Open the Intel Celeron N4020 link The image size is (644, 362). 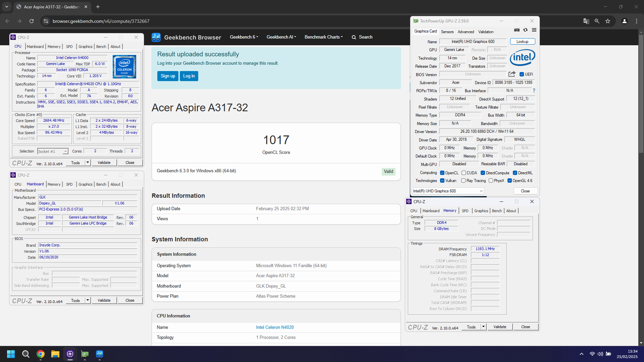[x=275, y=327]
